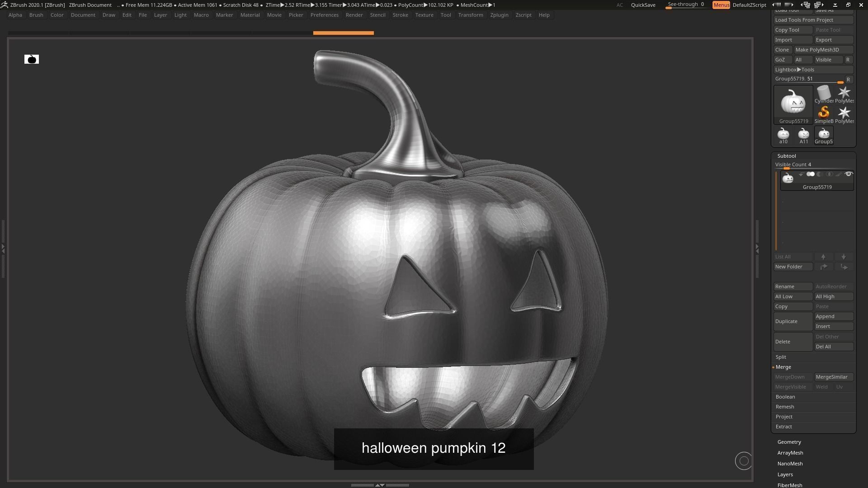This screenshot has width=868, height=488.
Task: Adjust the Group55719 tool item slider
Action: click(x=809, y=80)
